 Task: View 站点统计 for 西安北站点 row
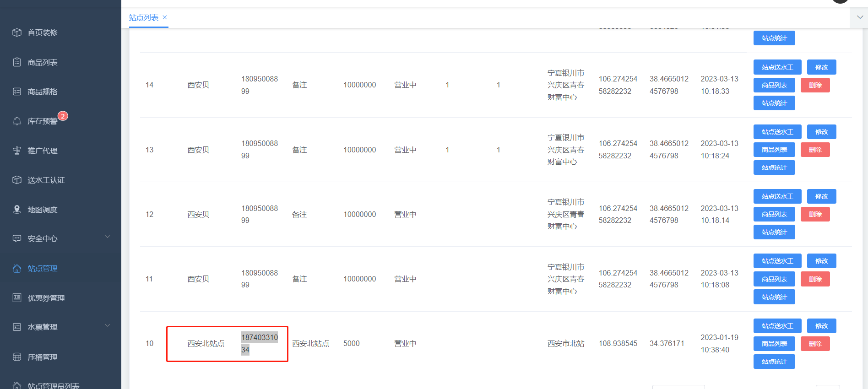click(774, 362)
